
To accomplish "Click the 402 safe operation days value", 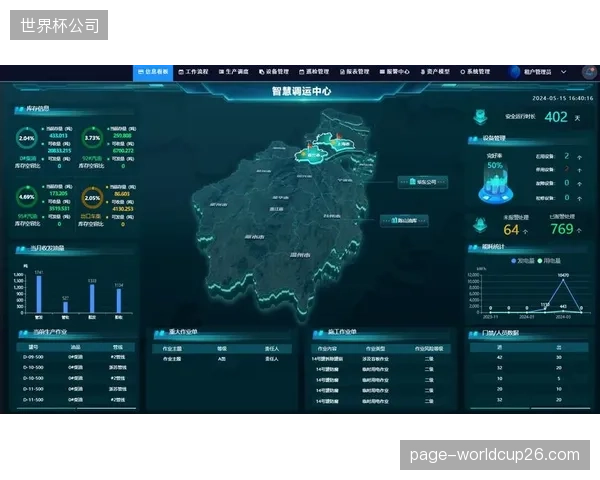I will pyautogui.click(x=556, y=117).
